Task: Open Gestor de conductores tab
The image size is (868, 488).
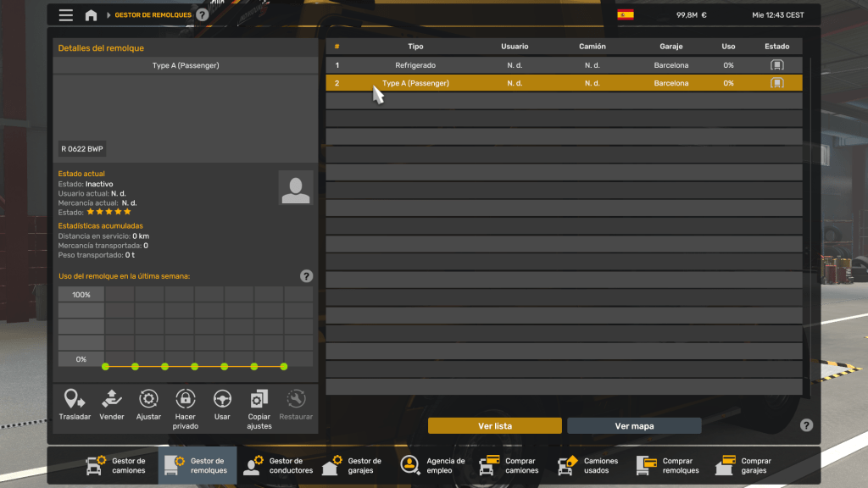Action: [x=278, y=465]
